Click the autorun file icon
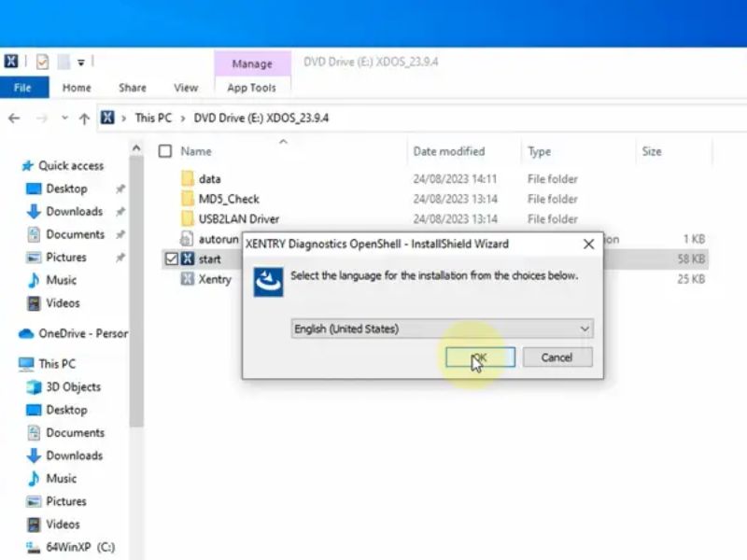 click(188, 239)
